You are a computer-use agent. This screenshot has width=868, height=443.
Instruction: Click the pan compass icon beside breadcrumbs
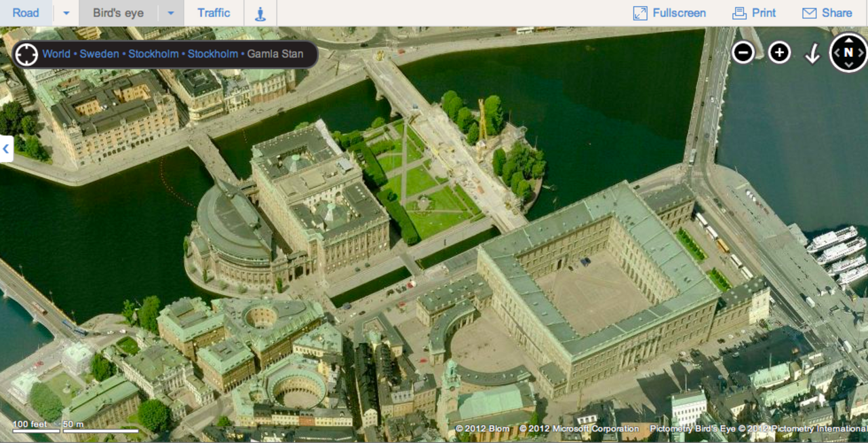click(26, 54)
